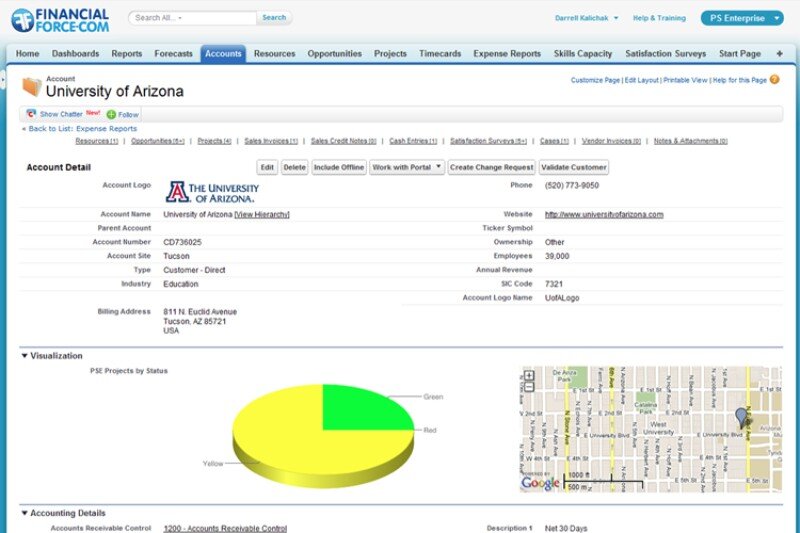Screen dimensions: 800x533
Task: Open the Work with Portal dropdown
Action: pyautogui.click(x=407, y=167)
